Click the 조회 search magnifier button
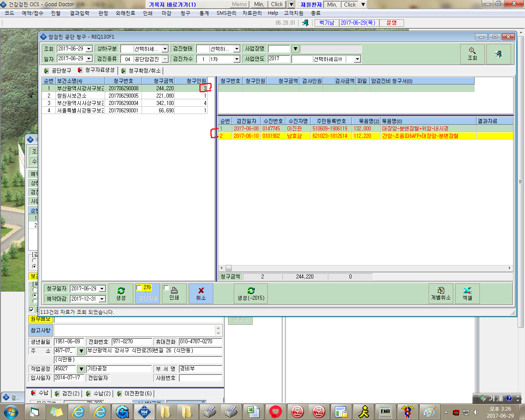This screenshot has height=420, width=525. [472, 54]
